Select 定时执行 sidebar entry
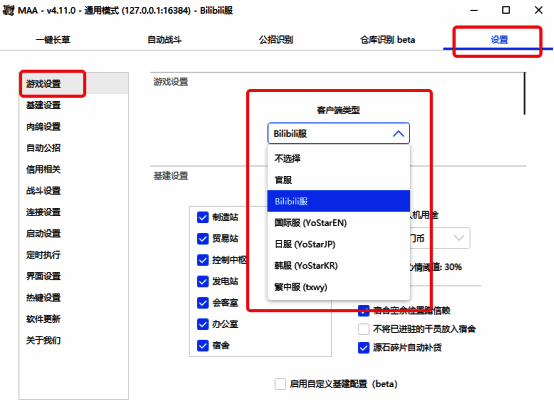This screenshot has width=554, height=419. (x=73, y=255)
